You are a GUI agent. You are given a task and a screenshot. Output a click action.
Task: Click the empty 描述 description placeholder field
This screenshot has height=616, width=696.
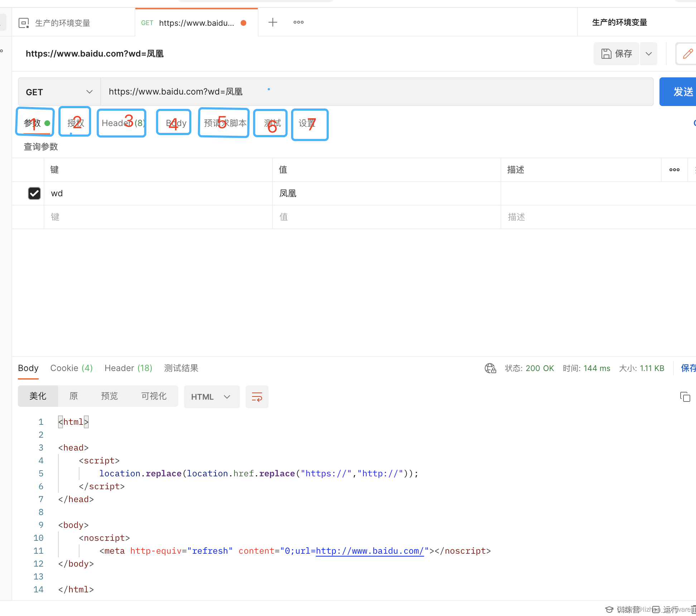tap(598, 217)
